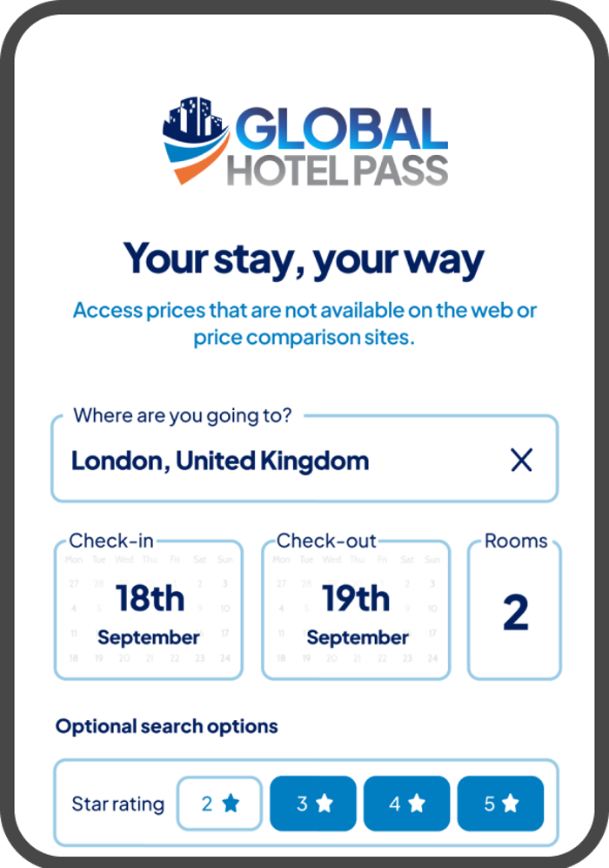The height and width of the screenshot is (868, 609).
Task: Toggle the 2 star rating filter
Action: tap(219, 804)
